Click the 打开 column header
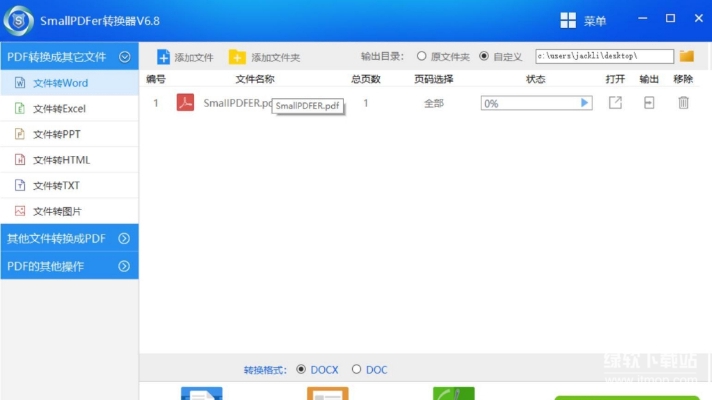 pyautogui.click(x=615, y=79)
